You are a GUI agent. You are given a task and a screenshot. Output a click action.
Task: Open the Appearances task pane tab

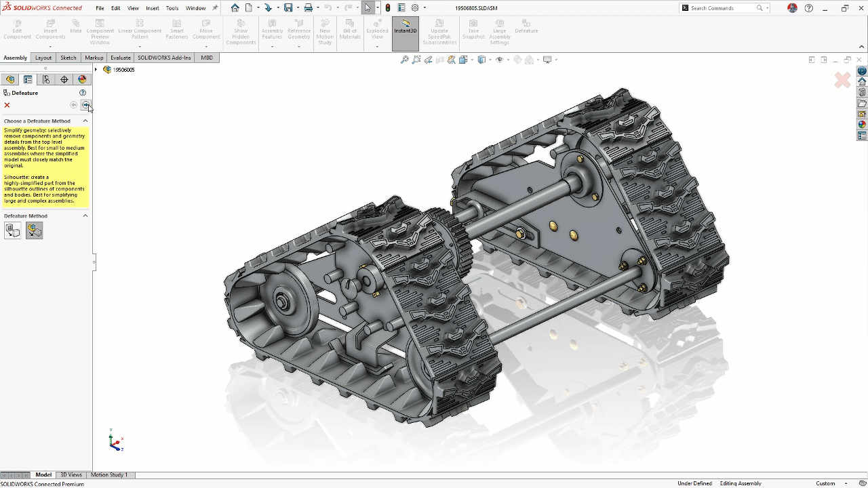click(x=862, y=125)
